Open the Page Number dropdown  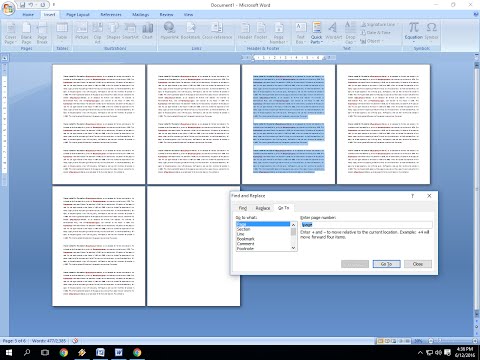click(x=279, y=33)
